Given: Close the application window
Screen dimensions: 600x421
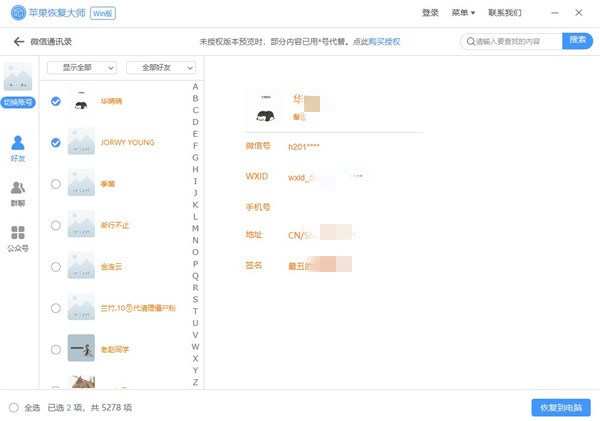Looking at the screenshot, I should click(579, 13).
